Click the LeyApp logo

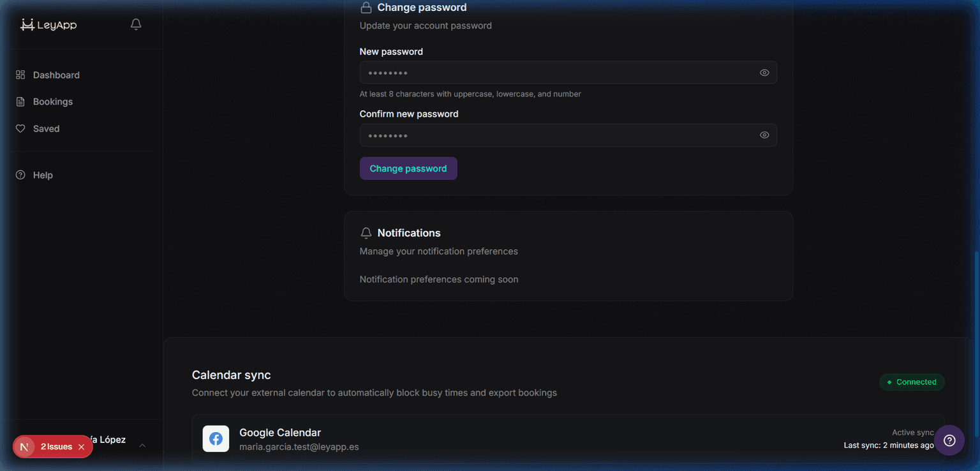pos(48,24)
